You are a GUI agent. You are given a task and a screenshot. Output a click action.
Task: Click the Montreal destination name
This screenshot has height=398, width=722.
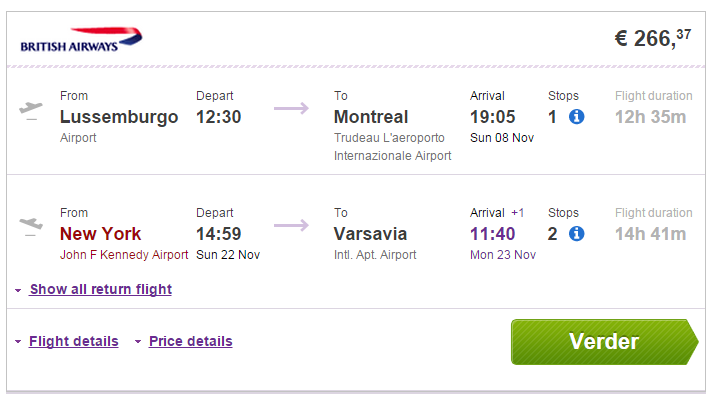[x=371, y=117]
